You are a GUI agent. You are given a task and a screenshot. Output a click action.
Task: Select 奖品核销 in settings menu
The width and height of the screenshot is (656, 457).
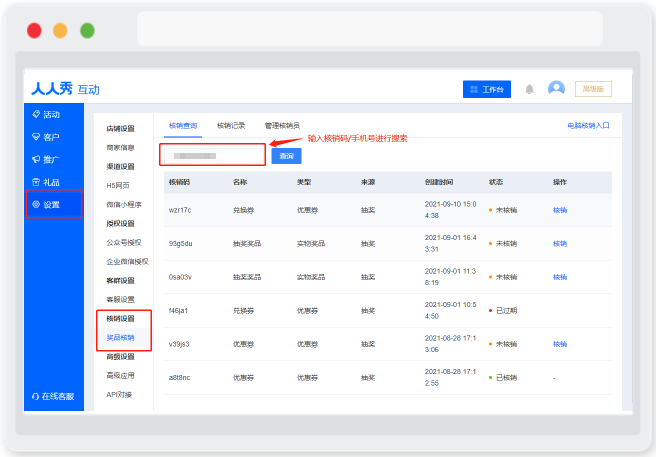tap(120, 337)
